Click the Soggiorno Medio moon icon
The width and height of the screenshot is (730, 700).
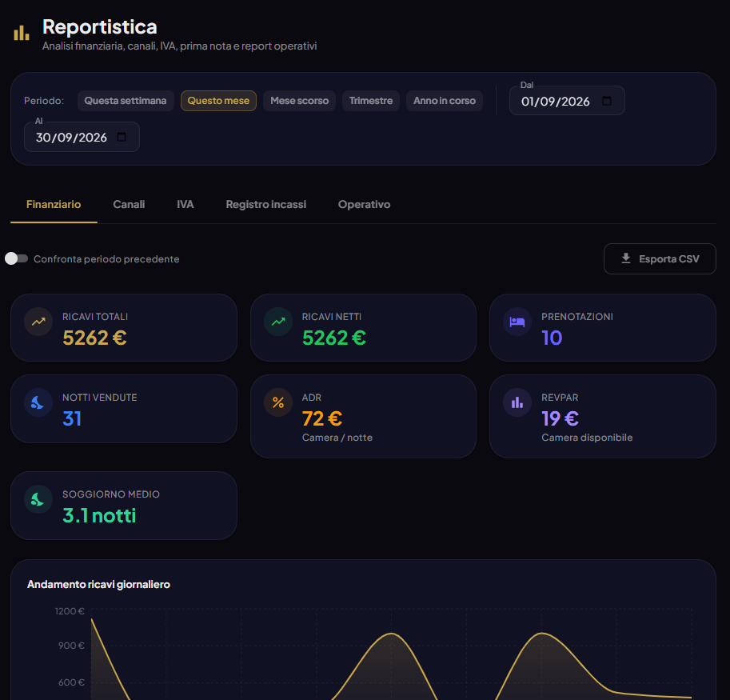pyautogui.click(x=38, y=499)
